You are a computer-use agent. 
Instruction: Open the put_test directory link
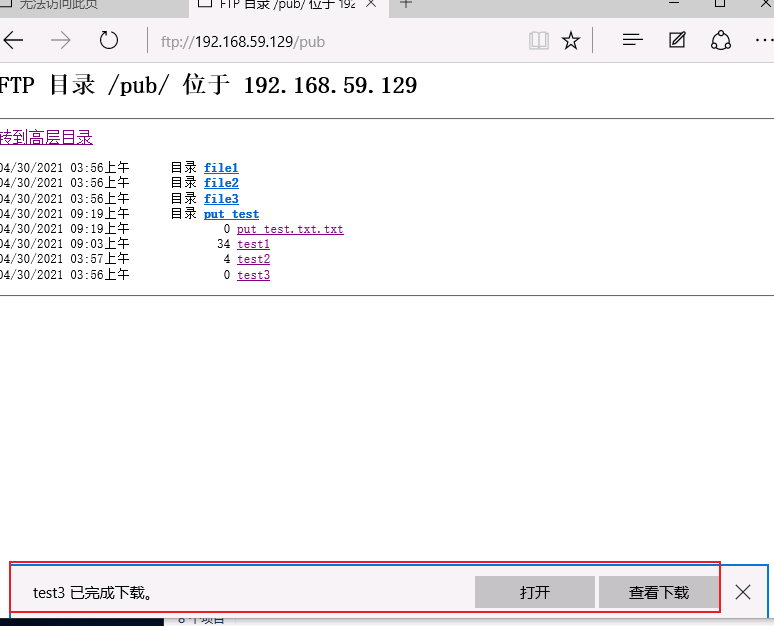tap(232, 214)
